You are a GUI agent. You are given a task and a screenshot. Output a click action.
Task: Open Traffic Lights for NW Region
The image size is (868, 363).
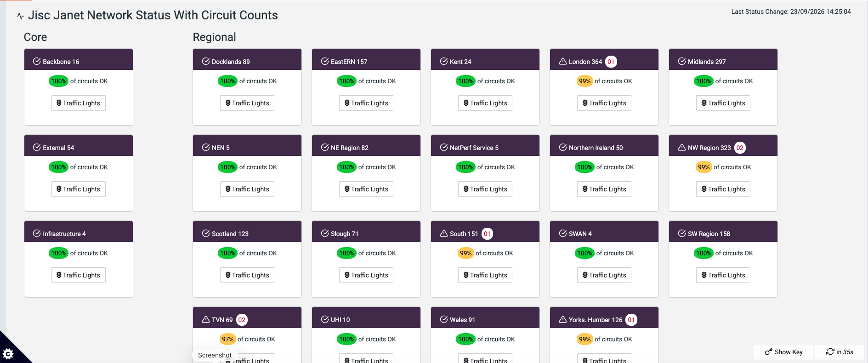[x=723, y=189]
